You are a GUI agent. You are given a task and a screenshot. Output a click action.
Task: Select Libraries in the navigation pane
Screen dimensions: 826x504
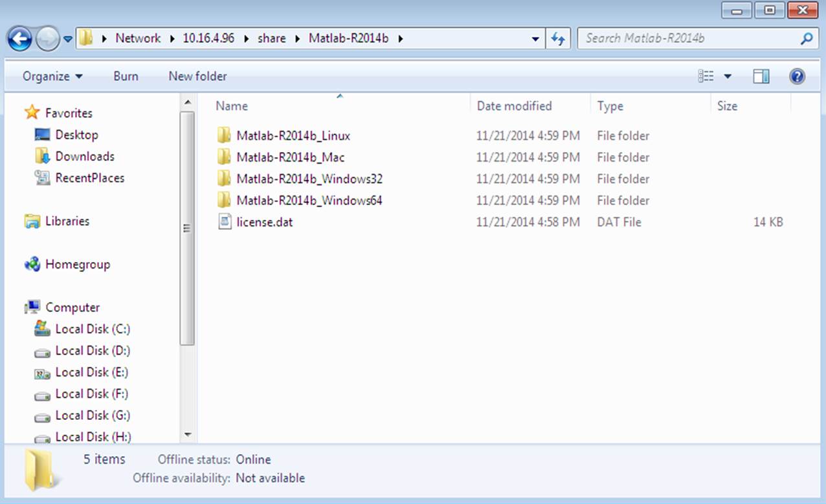pos(67,221)
